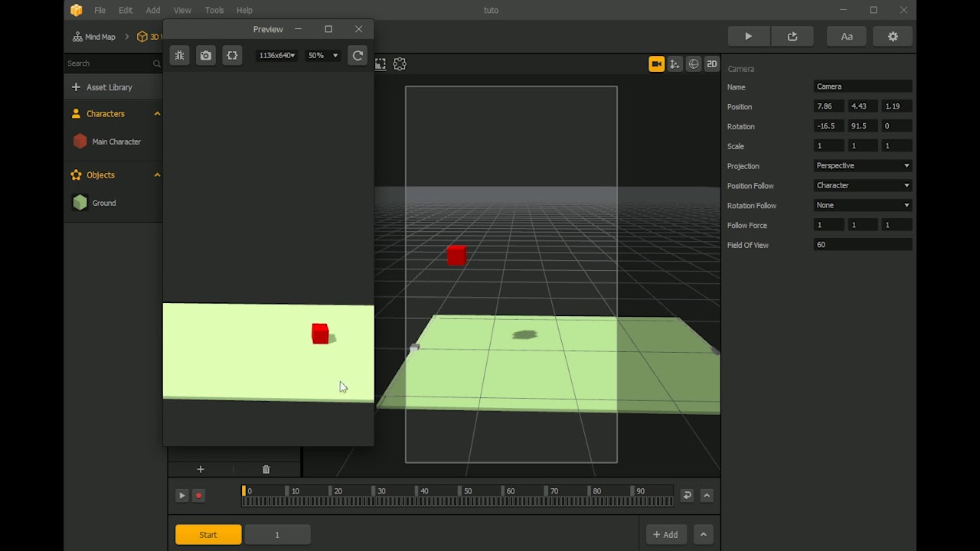Click the red record button in the timeline
The width and height of the screenshot is (980, 551).
click(x=198, y=495)
